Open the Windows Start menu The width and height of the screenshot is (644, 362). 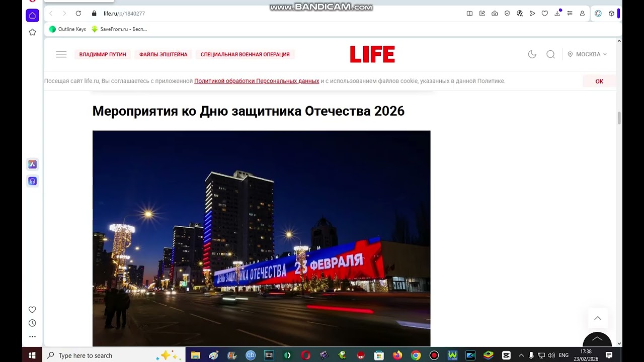point(32,355)
